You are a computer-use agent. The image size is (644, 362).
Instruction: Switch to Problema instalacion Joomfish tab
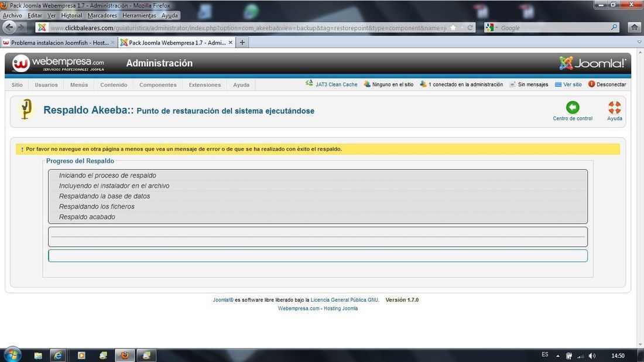(59, 42)
